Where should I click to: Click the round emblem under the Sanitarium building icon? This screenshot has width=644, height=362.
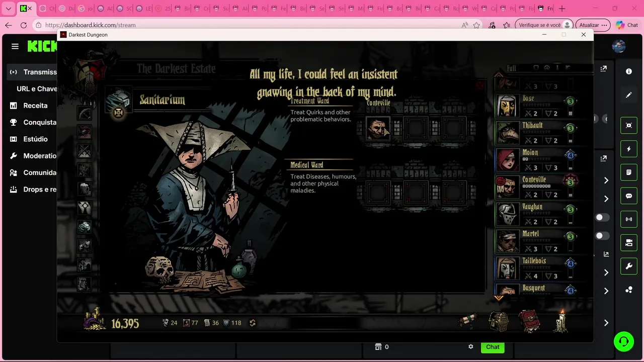tap(119, 113)
